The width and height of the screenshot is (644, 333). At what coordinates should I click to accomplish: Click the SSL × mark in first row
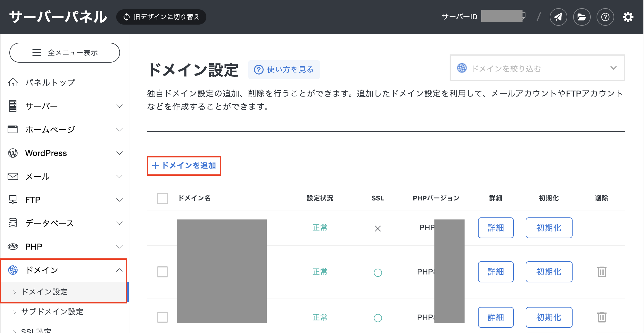click(378, 229)
